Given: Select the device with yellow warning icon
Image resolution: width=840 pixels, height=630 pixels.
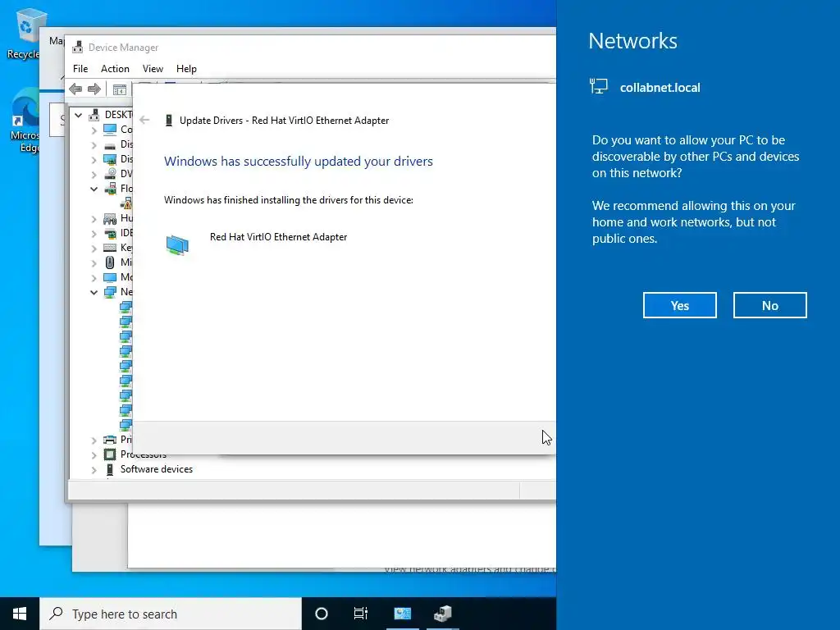Looking at the screenshot, I should point(126,203).
